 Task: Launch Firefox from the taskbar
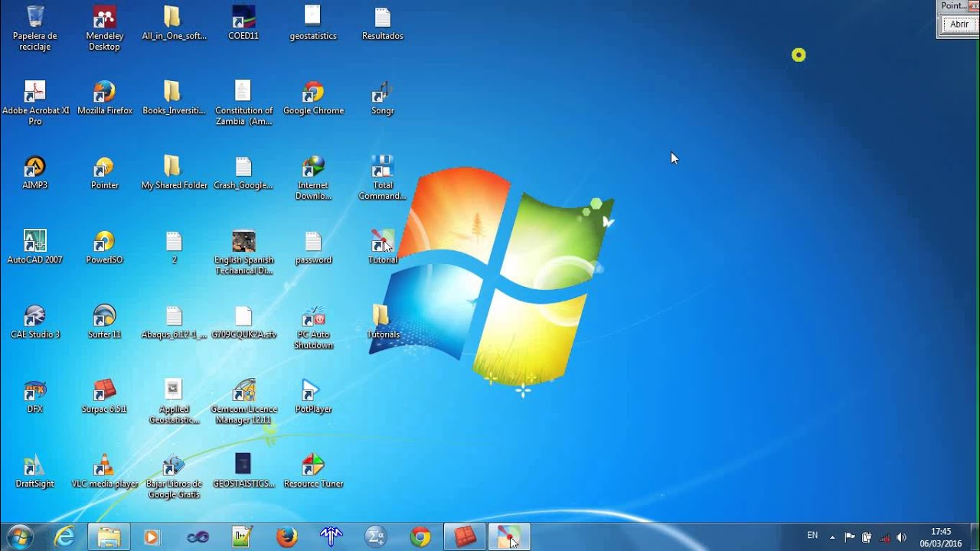286,537
